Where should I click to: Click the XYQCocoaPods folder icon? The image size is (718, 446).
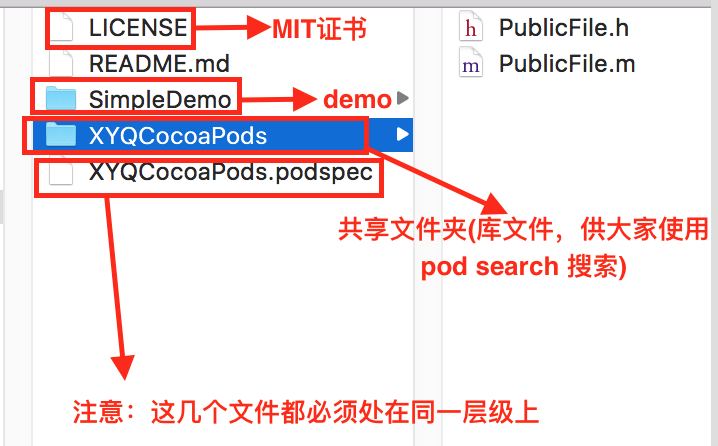[61, 135]
